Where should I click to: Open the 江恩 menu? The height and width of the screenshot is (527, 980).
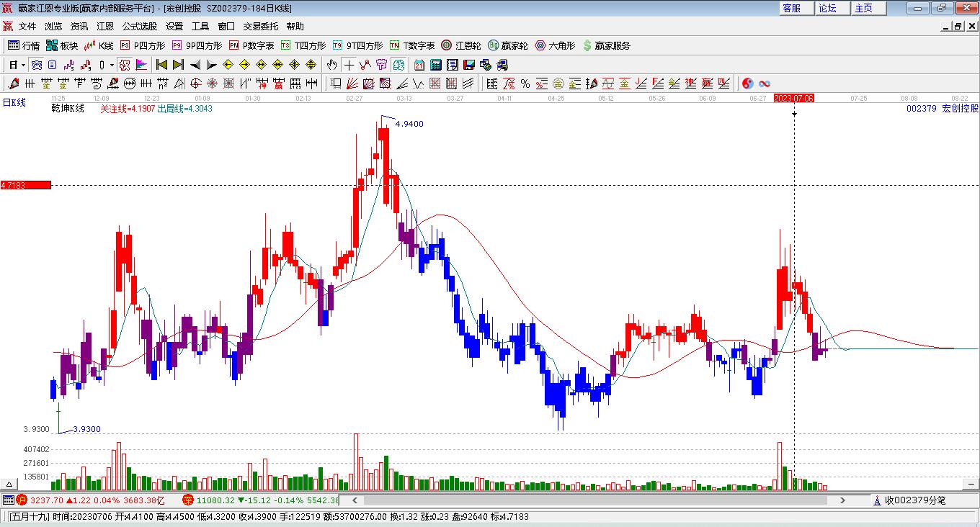[x=105, y=27]
